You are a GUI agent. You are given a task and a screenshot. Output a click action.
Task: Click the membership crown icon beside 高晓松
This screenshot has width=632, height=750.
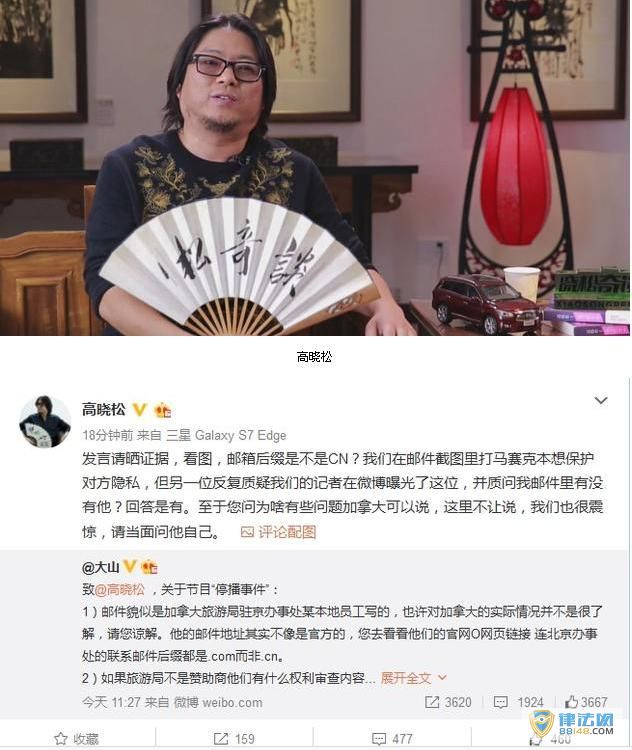[163, 410]
